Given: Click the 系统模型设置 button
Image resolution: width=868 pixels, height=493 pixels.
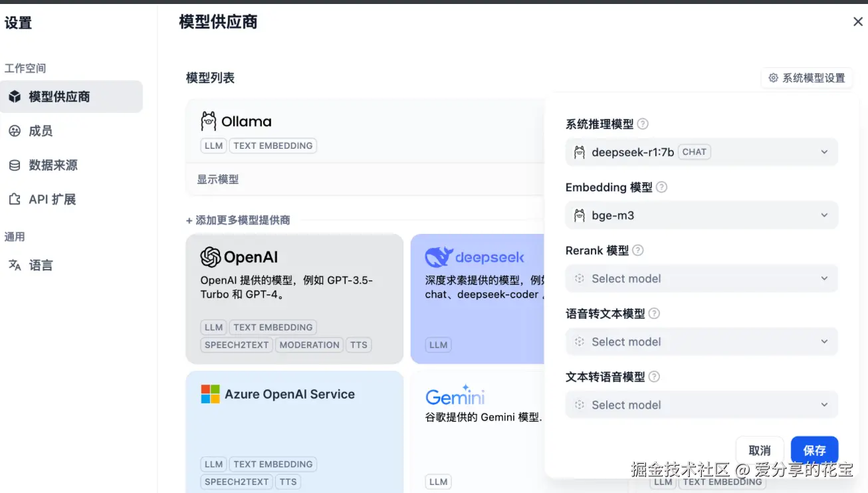Looking at the screenshot, I should point(807,78).
